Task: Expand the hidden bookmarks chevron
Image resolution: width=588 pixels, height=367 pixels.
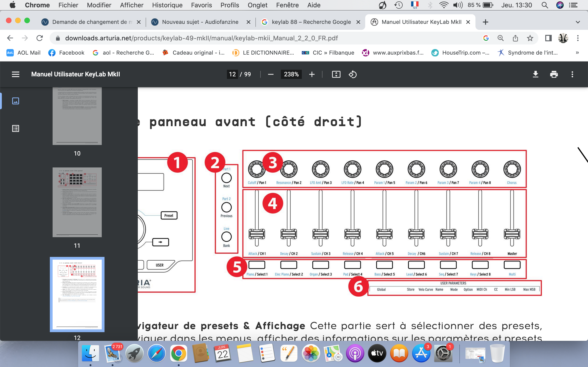Action: 577,53
